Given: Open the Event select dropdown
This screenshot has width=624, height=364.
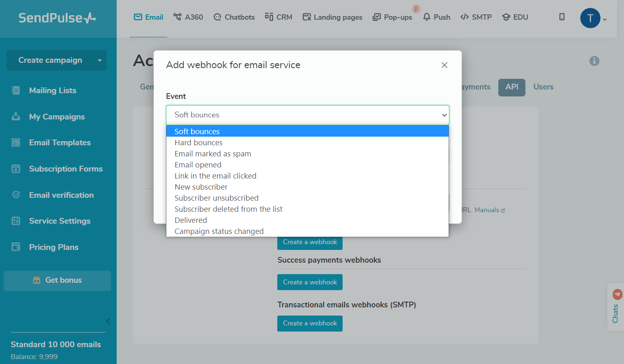Looking at the screenshot, I should (x=307, y=115).
